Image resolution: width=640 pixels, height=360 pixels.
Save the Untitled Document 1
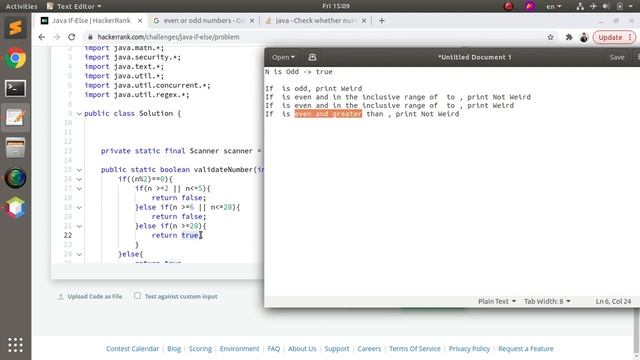617,57
